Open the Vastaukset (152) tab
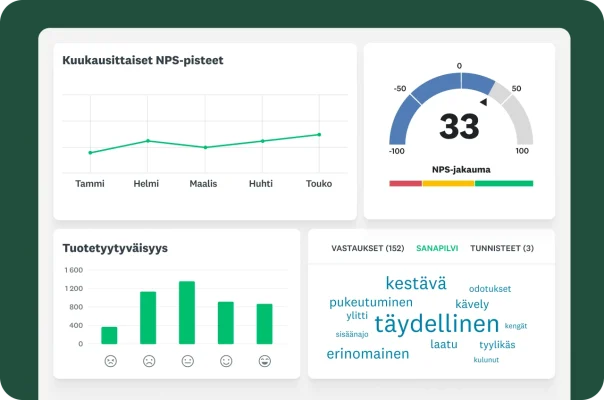 368,248
